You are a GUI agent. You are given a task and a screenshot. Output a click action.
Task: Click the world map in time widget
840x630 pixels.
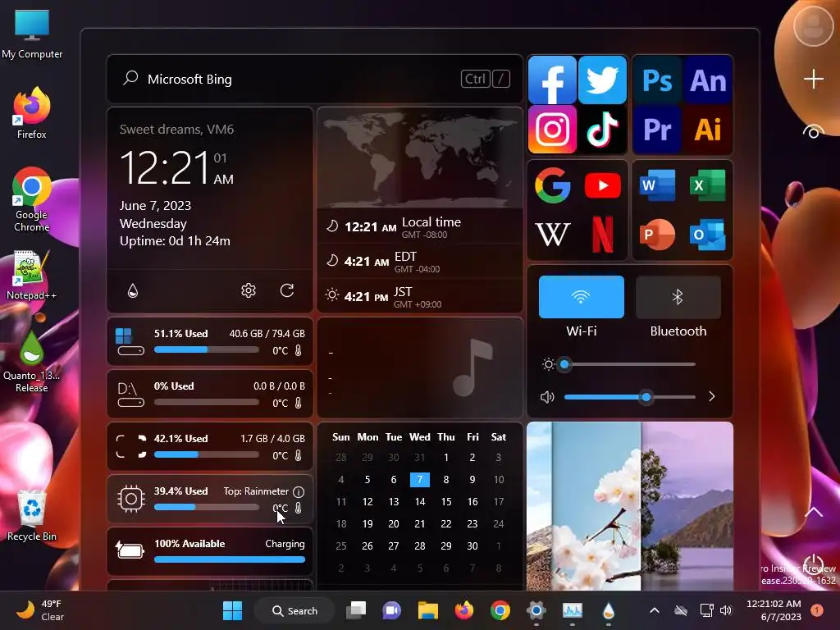pyautogui.click(x=419, y=158)
